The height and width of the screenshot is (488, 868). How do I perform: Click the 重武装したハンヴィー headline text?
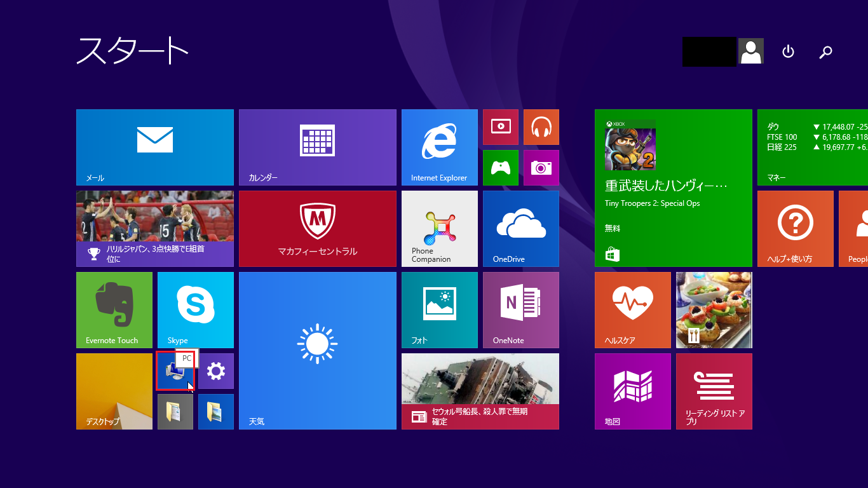(x=666, y=186)
